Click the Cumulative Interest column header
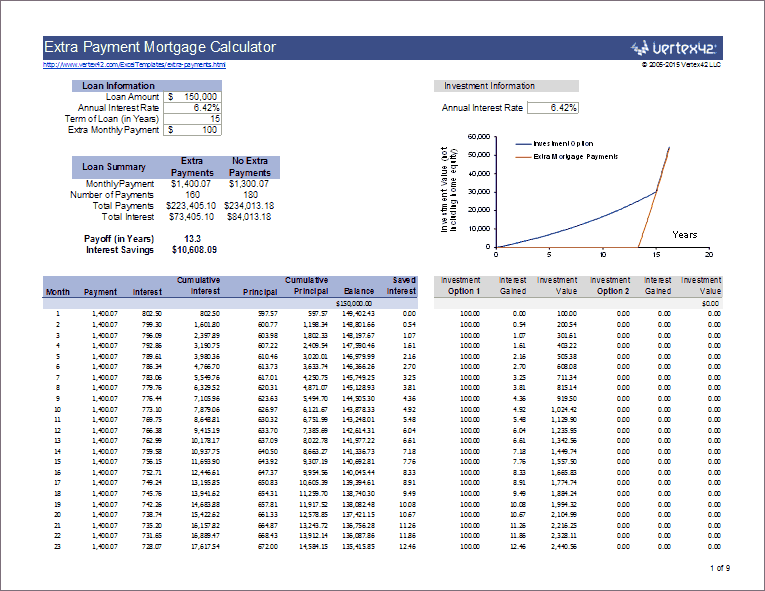The width and height of the screenshot is (765, 591). [198, 285]
